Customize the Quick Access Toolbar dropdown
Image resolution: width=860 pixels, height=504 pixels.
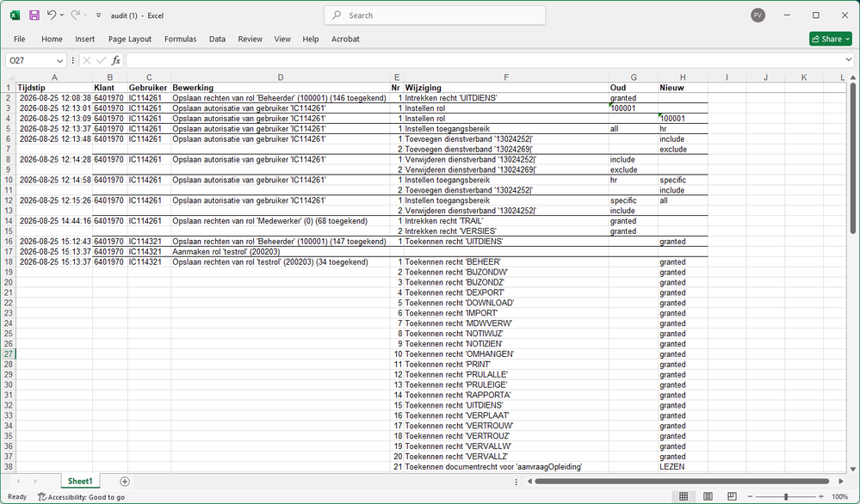99,15
